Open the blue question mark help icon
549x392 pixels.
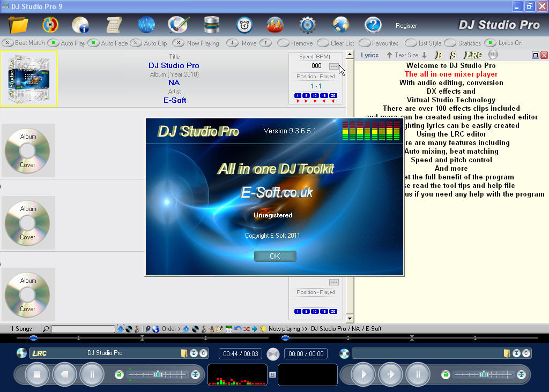(373, 25)
